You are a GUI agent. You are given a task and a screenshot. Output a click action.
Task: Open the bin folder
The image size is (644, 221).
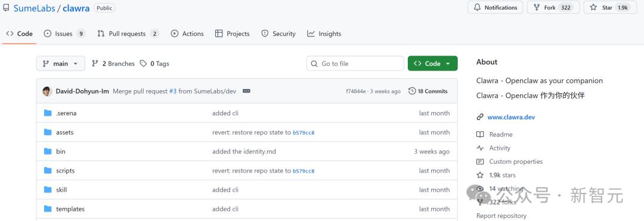tap(61, 152)
